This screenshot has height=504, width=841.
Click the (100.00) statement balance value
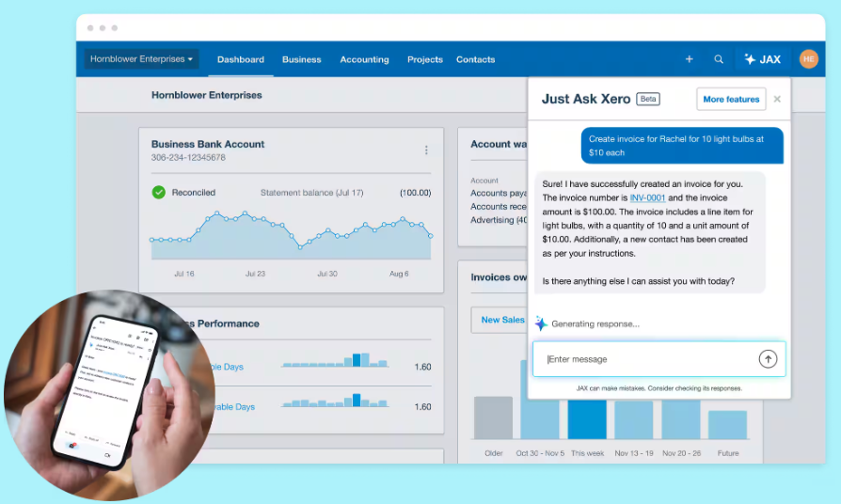pos(415,193)
